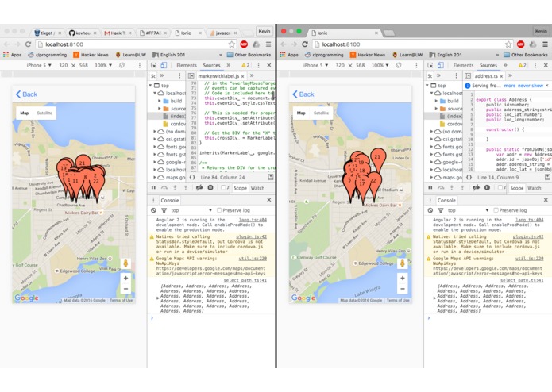Open Sources tab in left DevTools
The height and width of the screenshot is (392, 552).
tap(211, 65)
